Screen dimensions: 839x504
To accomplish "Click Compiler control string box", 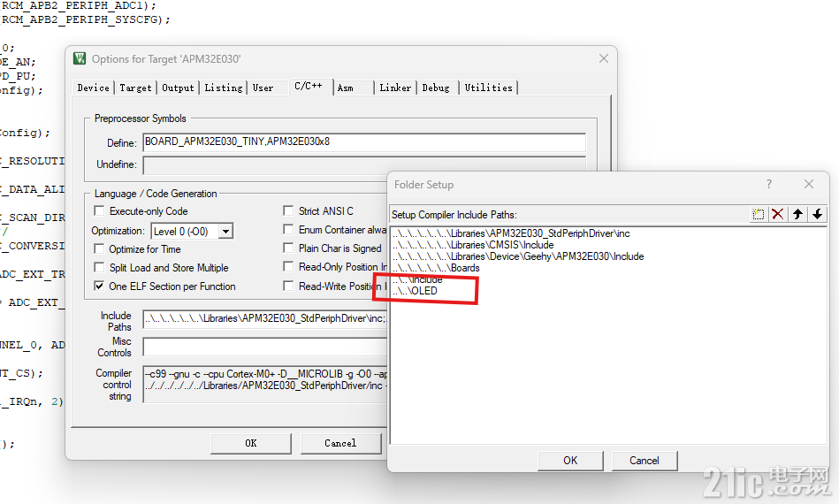I will pos(265,384).
